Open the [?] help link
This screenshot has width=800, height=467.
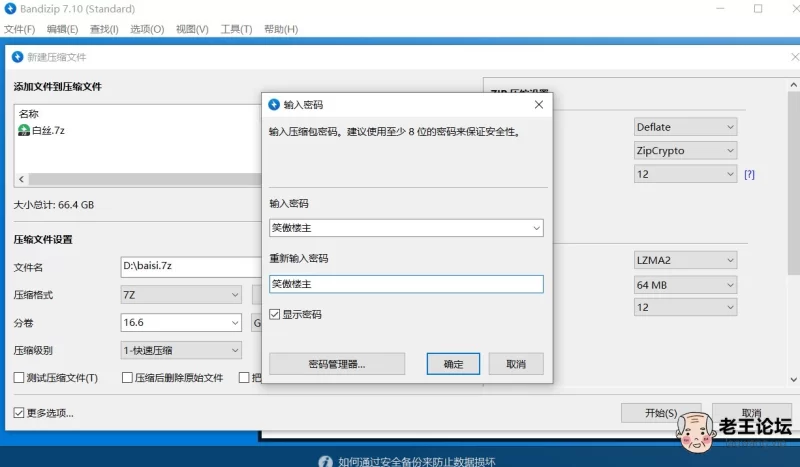tap(749, 175)
